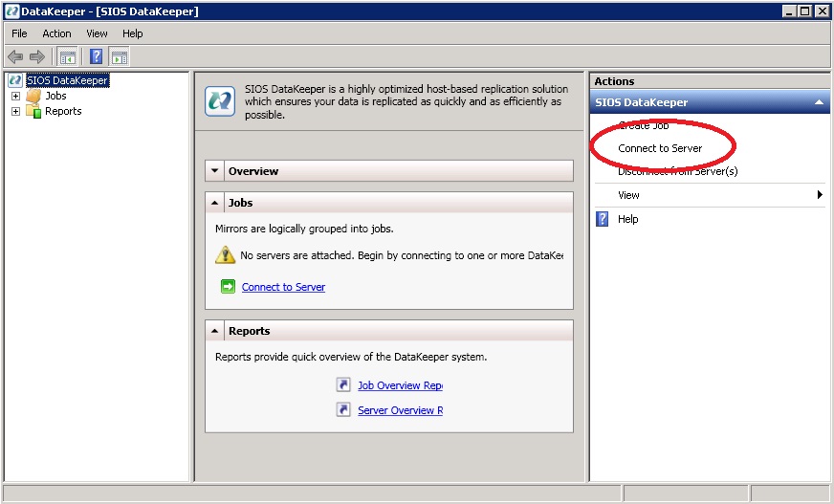Click the Help question mark icon in Actions
Viewport: 834px width, 504px height.
coord(603,219)
